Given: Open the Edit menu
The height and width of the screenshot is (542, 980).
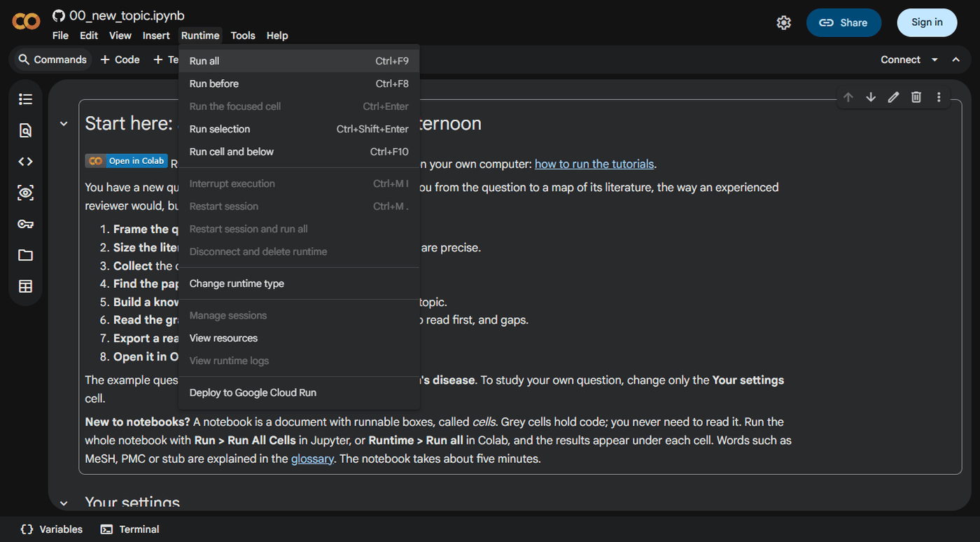Looking at the screenshot, I should pyautogui.click(x=89, y=36).
